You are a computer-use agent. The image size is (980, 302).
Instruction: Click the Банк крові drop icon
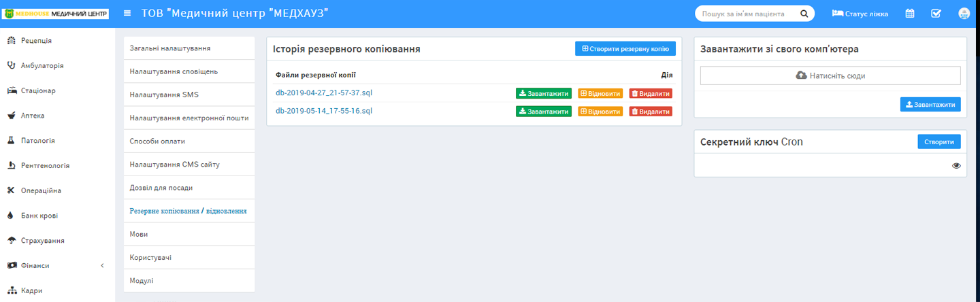coord(10,216)
